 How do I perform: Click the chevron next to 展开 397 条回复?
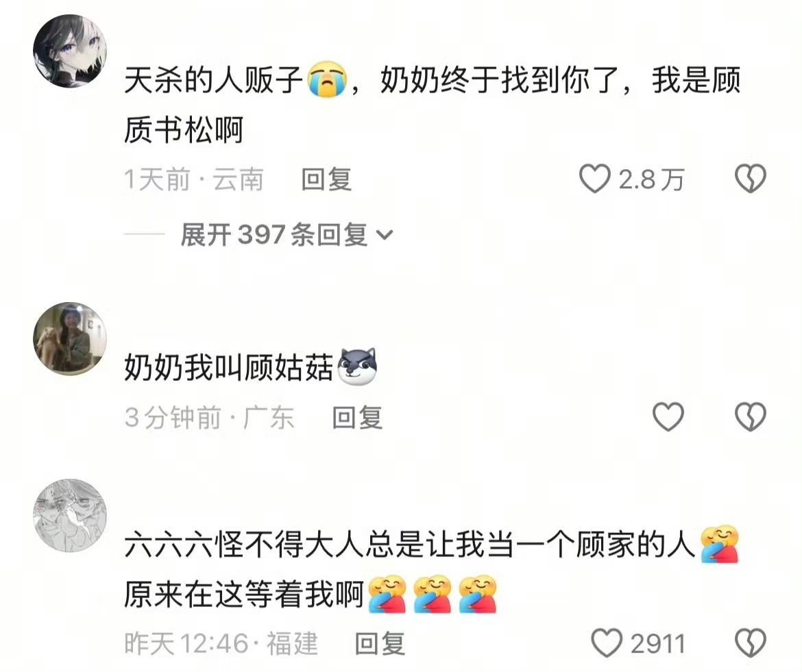(x=385, y=234)
